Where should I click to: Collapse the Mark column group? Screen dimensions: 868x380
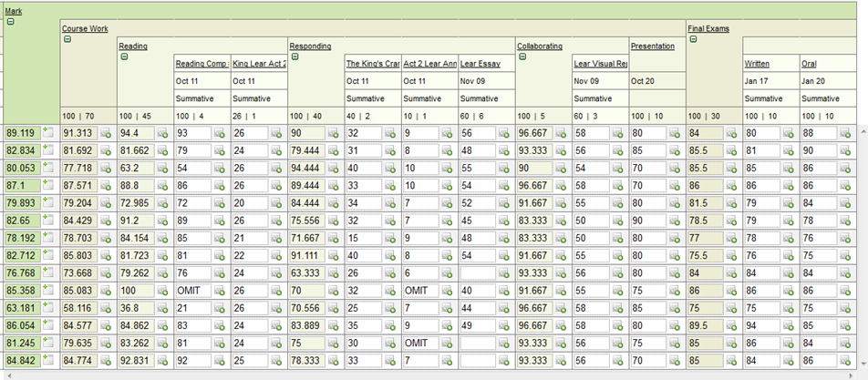point(11,22)
